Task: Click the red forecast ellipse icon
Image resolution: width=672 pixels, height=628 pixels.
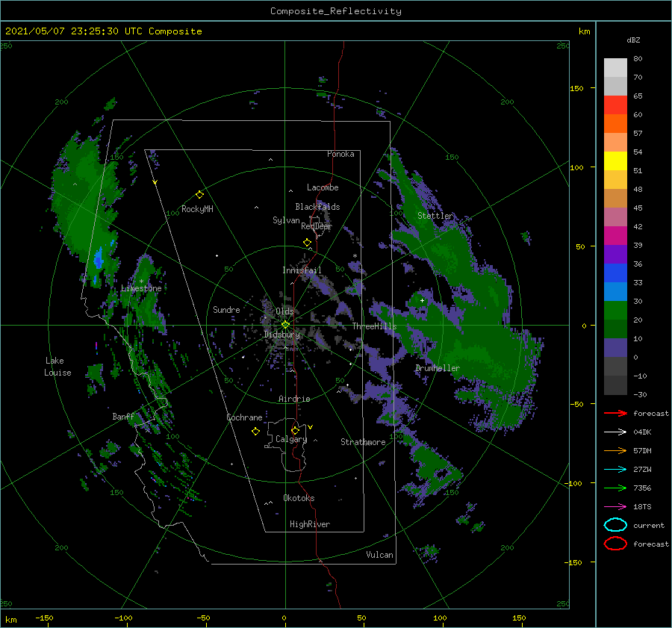Action: point(615,544)
